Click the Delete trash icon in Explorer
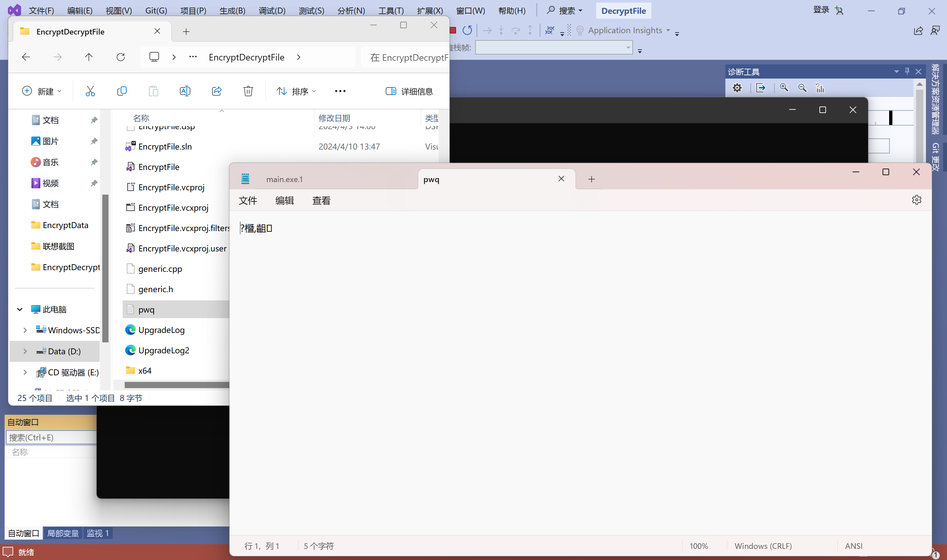The image size is (947, 560). click(x=248, y=91)
